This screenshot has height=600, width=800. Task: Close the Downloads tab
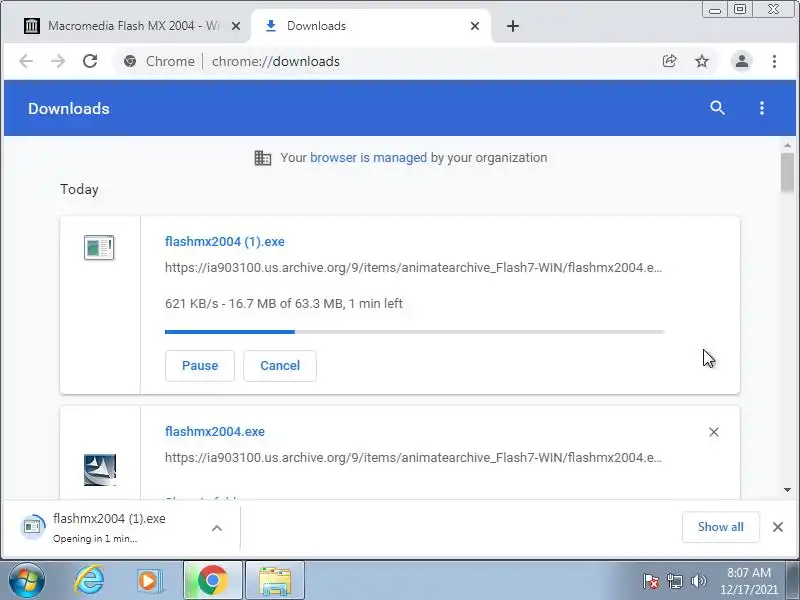(474, 26)
